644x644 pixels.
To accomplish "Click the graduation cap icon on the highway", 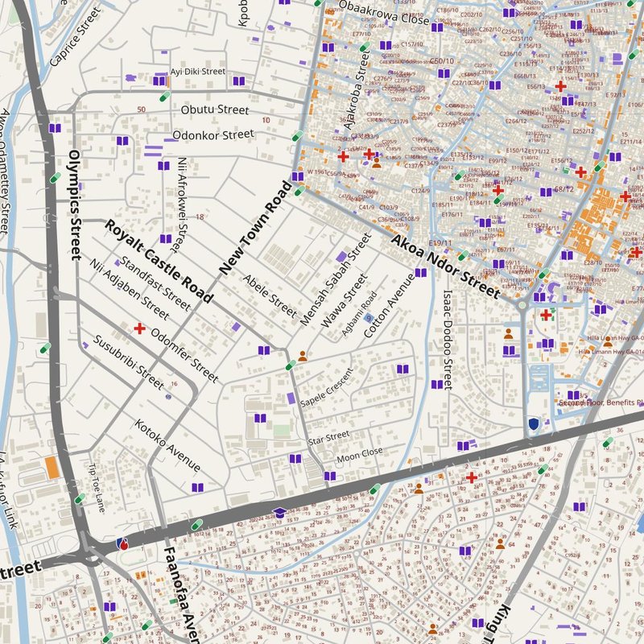I will tap(279, 513).
